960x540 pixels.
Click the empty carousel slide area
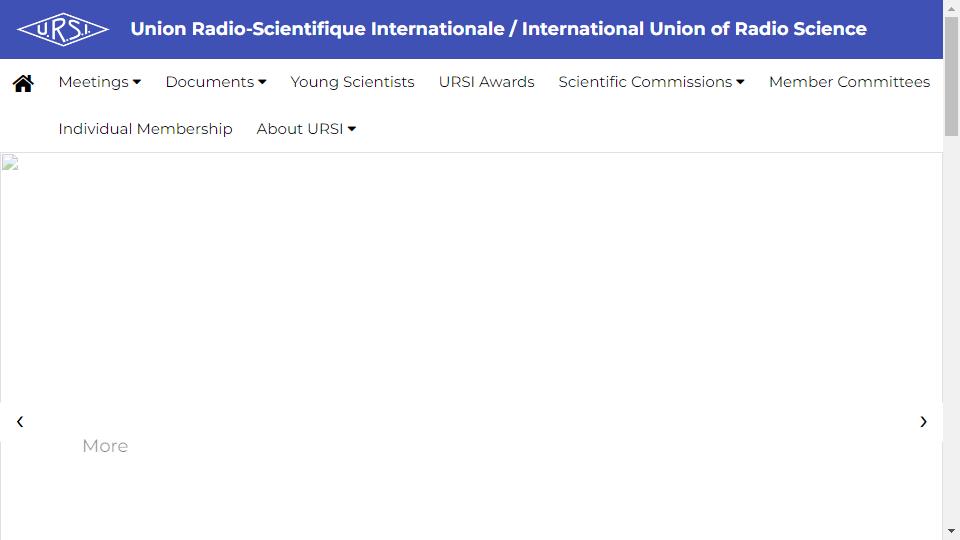pyautogui.click(x=471, y=282)
